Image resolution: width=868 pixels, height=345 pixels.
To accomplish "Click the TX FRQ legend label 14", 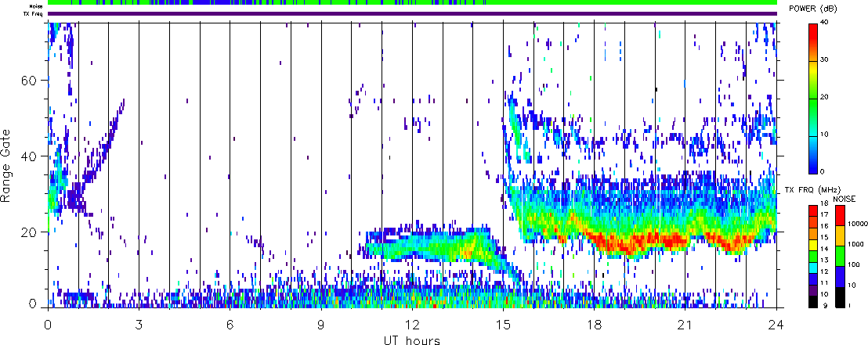I will coord(826,250).
